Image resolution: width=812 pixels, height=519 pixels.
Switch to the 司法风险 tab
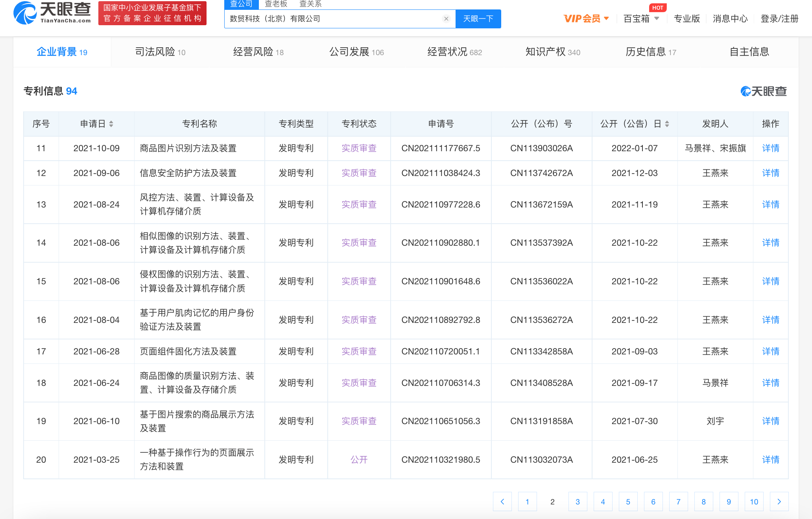160,52
